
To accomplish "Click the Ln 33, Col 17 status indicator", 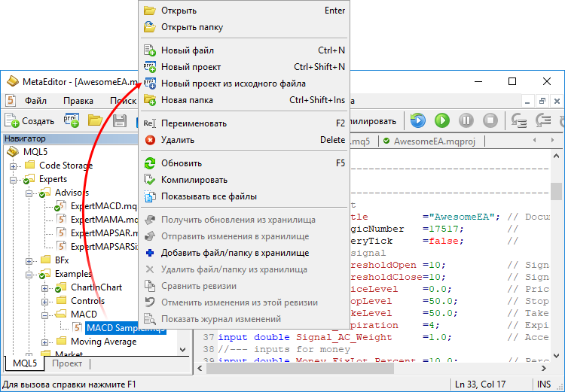I will (480, 384).
